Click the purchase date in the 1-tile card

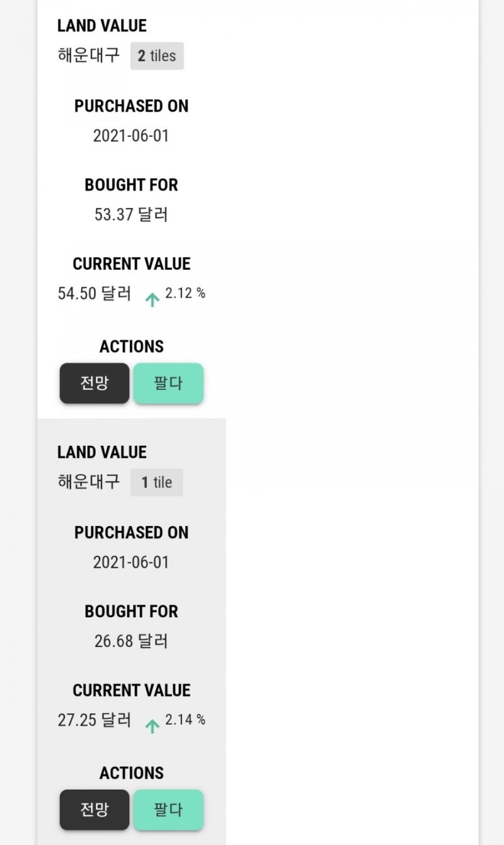(131, 562)
